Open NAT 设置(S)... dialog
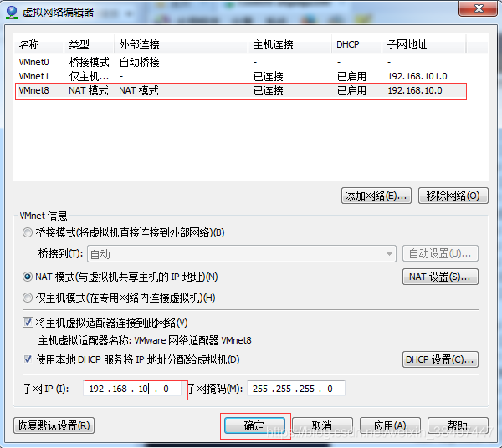This screenshot has width=502, height=448. point(440,277)
